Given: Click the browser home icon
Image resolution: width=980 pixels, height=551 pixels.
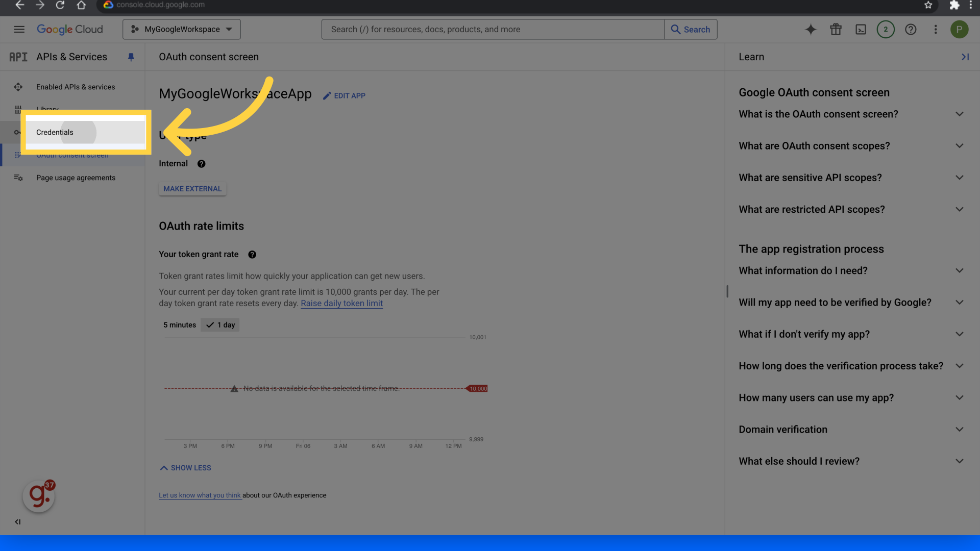Looking at the screenshot, I should coord(81,5).
